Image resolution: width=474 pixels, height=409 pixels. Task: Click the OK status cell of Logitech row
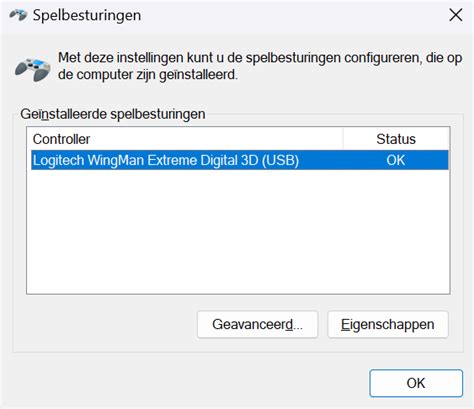(x=396, y=160)
